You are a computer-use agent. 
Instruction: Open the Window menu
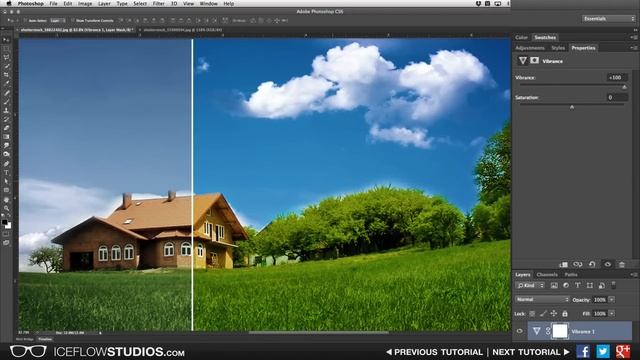pos(209,4)
